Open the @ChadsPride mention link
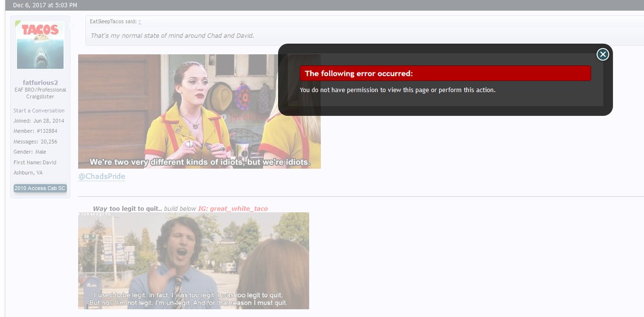The width and height of the screenshot is (644, 317). tap(102, 177)
